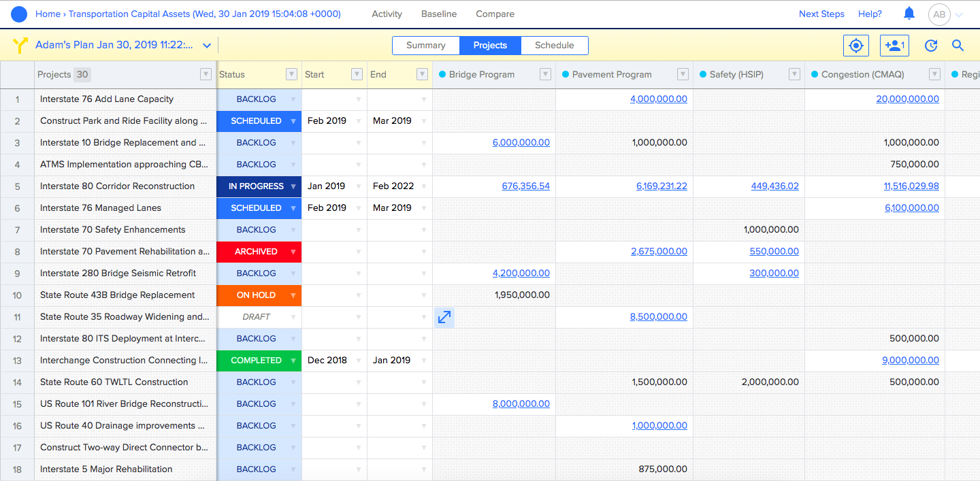Open the Start column filter dropdown
Screen dimensions: 980x481
click(x=357, y=74)
